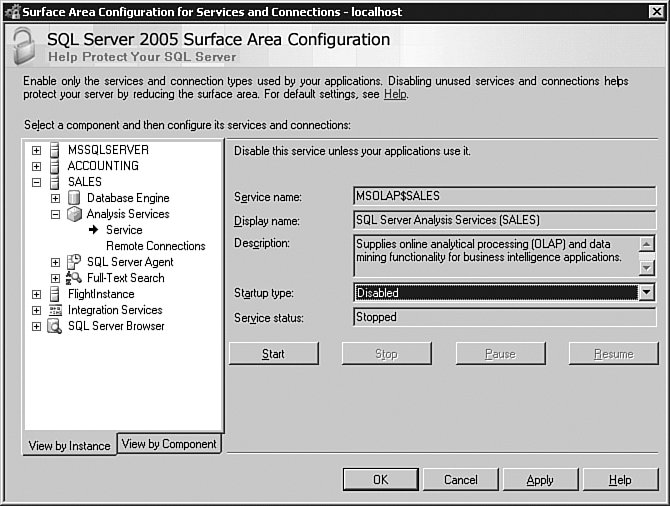Click the Help button at bottom
The image size is (670, 506).
(620, 480)
